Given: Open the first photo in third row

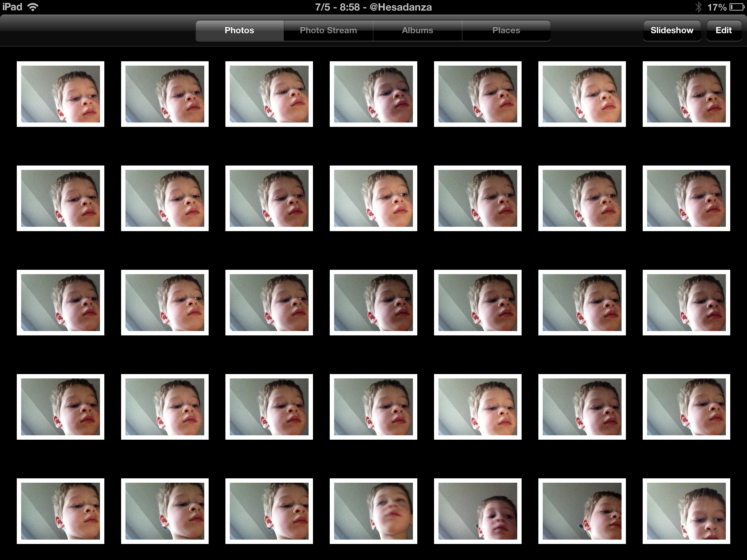Looking at the screenshot, I should 61,303.
